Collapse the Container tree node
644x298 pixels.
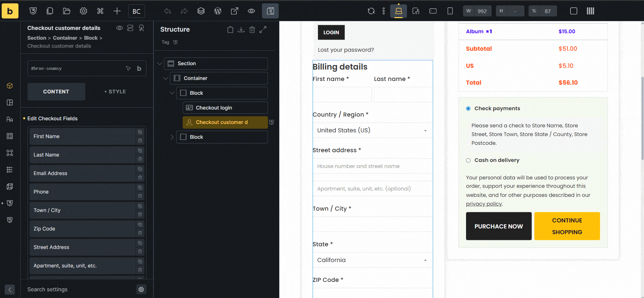(166, 78)
